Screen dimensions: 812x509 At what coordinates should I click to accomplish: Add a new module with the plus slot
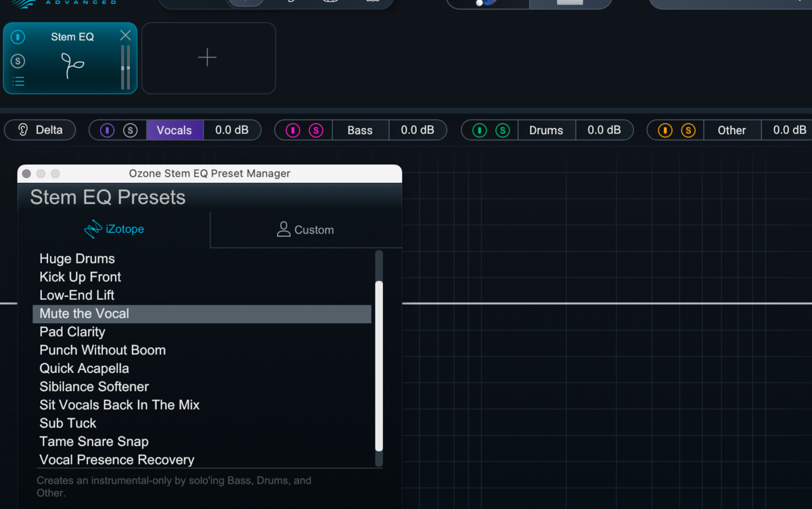click(208, 58)
